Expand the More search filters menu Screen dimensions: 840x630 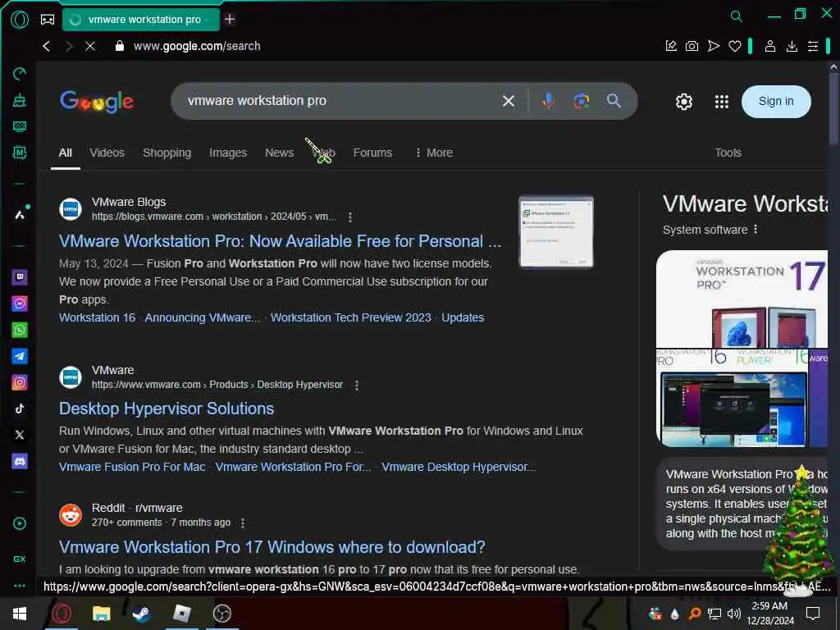point(434,153)
